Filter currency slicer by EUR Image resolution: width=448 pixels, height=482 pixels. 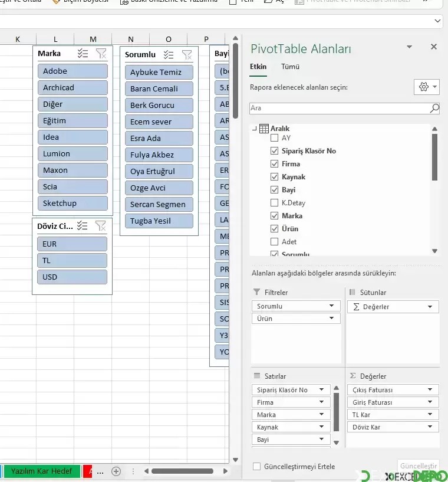point(72,244)
